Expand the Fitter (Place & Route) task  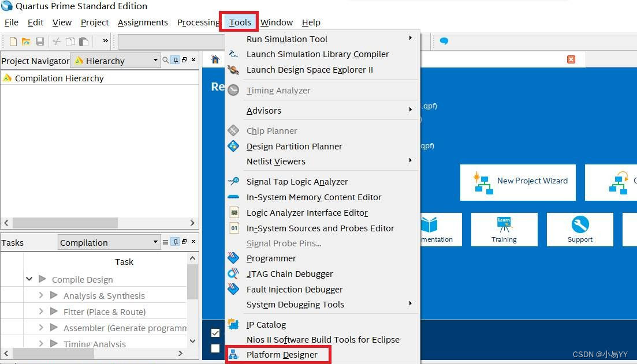click(x=41, y=312)
